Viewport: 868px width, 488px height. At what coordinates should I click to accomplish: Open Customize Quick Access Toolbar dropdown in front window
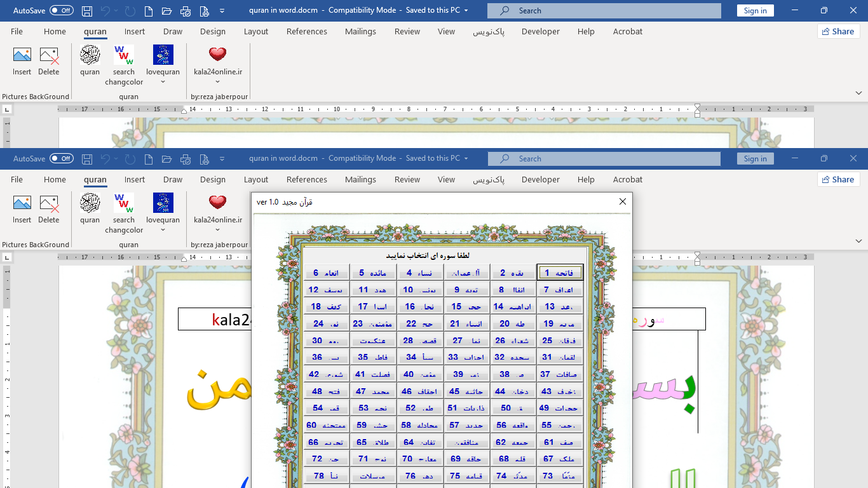click(x=222, y=159)
